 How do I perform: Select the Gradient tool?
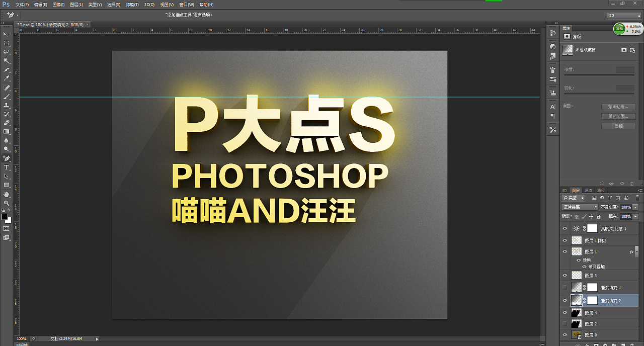[7, 132]
